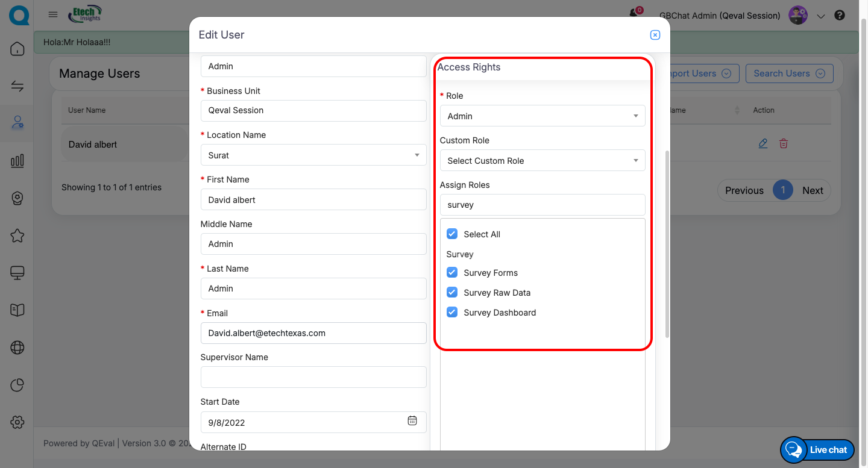Open the Live chat button
Viewport: 868px width, 468px height.
click(817, 449)
